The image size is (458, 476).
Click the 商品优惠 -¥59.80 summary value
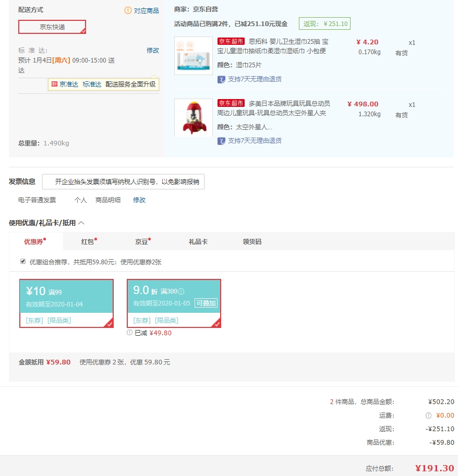[442, 443]
